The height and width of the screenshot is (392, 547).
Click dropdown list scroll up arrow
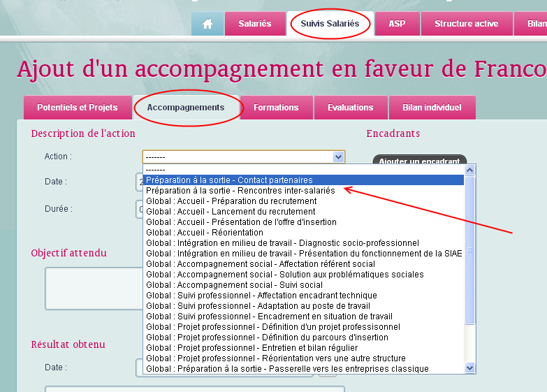tap(469, 169)
